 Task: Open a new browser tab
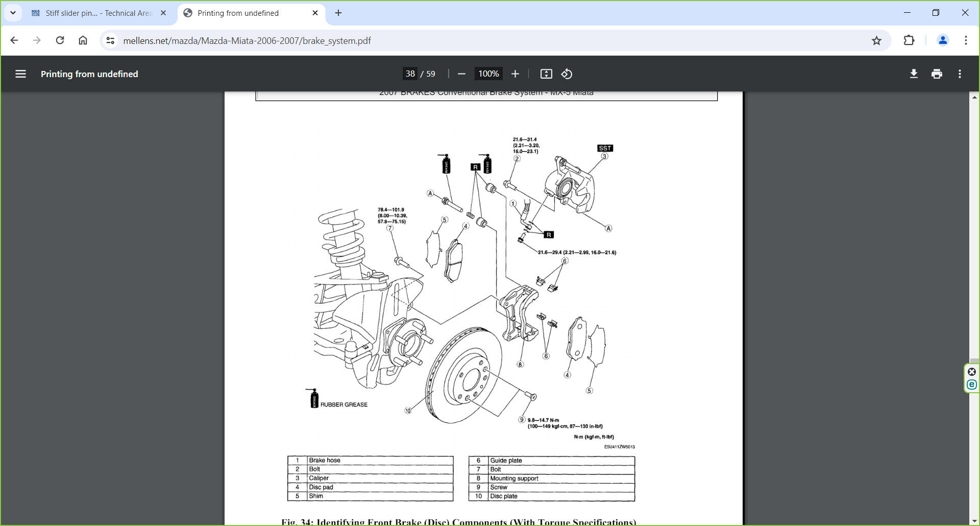coord(338,13)
